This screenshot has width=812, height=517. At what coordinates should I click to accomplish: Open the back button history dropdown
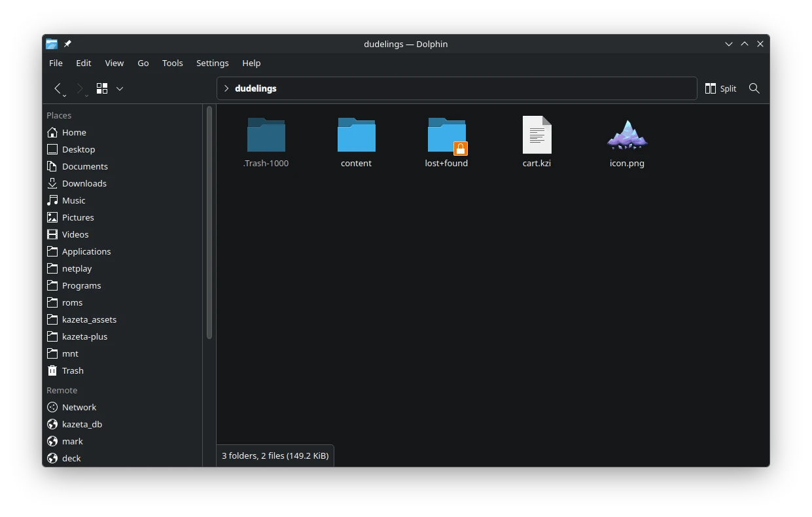pos(65,95)
